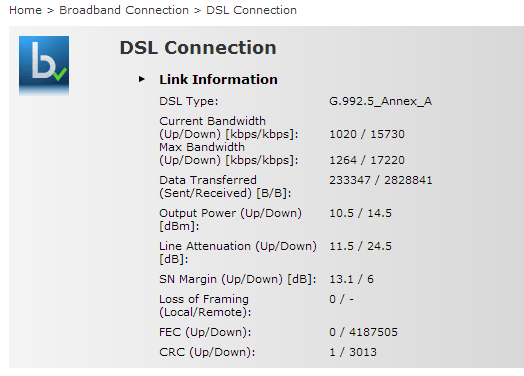524x376 pixels.
Task: Collapse the Link Information triangle arrow
Action: [x=142, y=79]
